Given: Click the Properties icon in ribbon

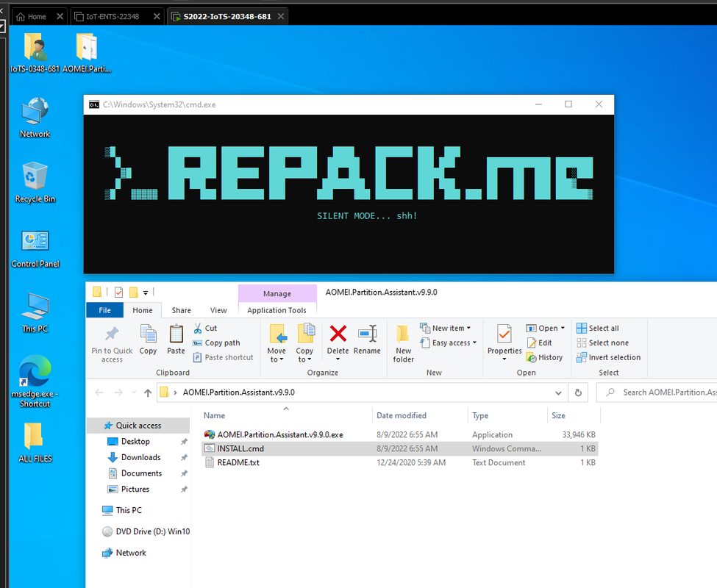Looking at the screenshot, I should [x=504, y=334].
